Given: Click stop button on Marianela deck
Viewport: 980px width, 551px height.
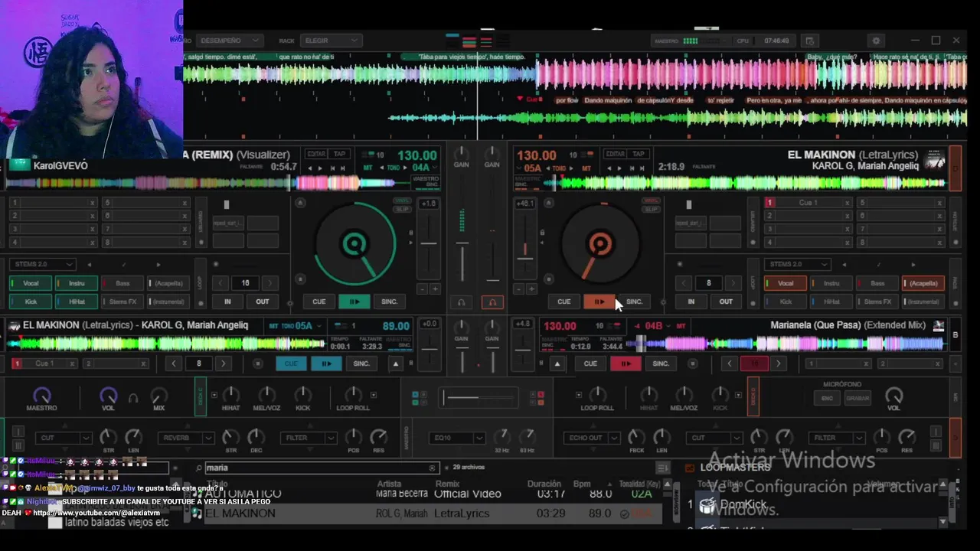Looking at the screenshot, I should 693,364.
